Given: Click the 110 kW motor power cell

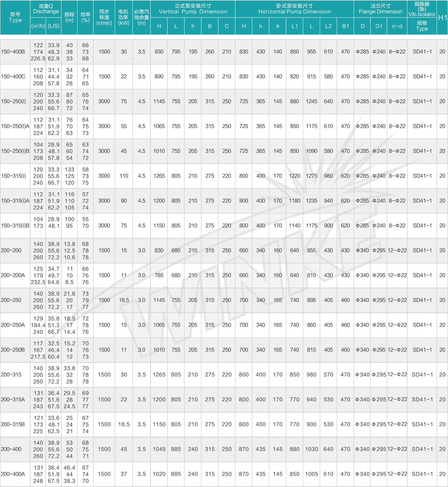Looking at the screenshot, I should (x=124, y=176).
